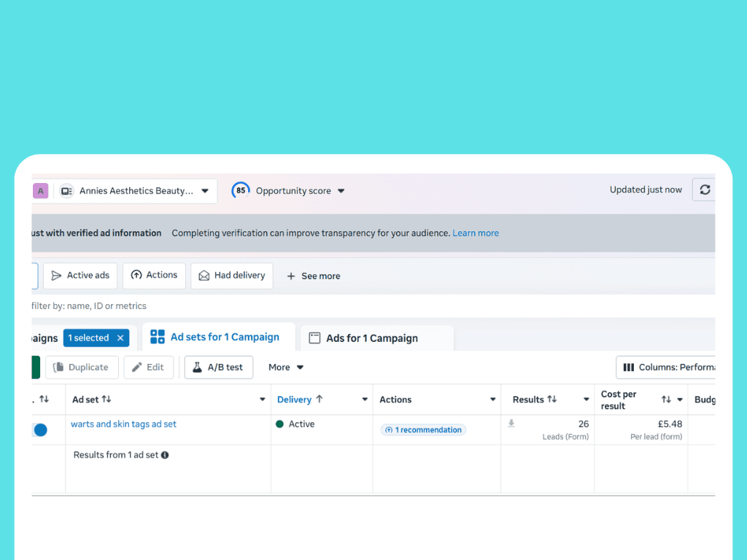Click the sort arrows in the leftmost column
This screenshot has width=747, height=560.
pos(44,400)
